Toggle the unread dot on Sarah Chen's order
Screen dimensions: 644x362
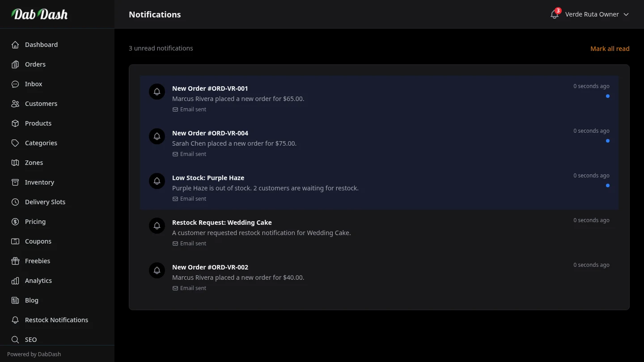point(607,141)
